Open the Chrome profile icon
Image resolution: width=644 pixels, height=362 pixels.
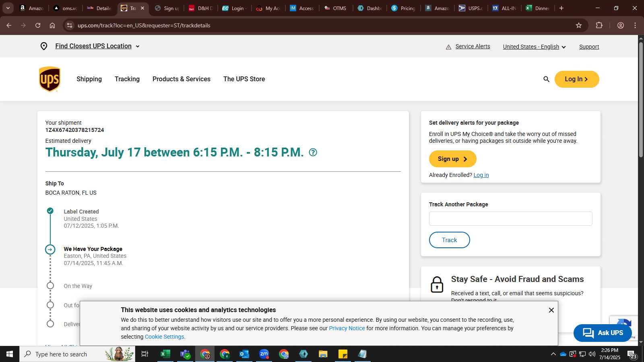(621, 25)
